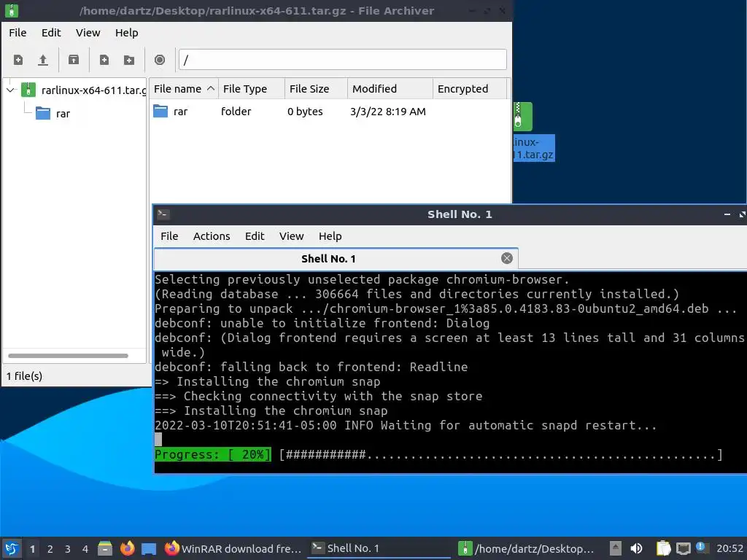
Task: Open Help menu in Shell window
Action: pos(330,236)
